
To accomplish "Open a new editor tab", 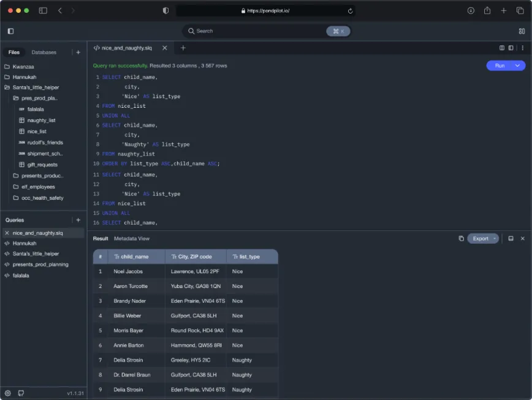I will tap(183, 48).
